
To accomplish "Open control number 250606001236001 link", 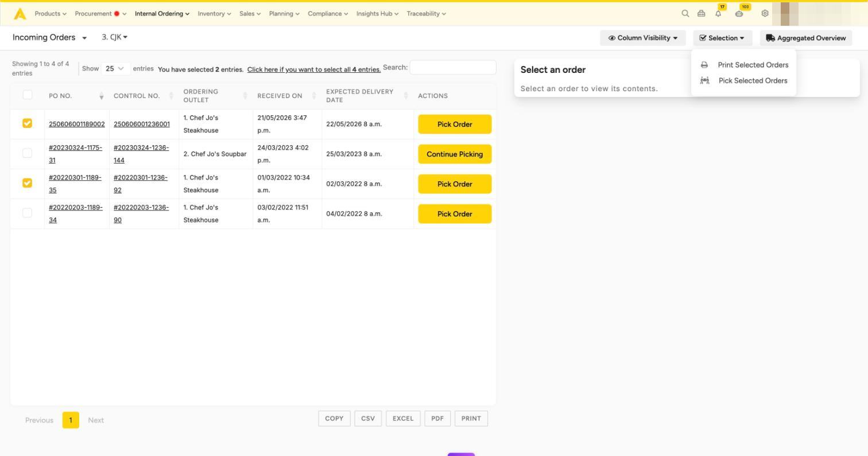I will 142,124.
